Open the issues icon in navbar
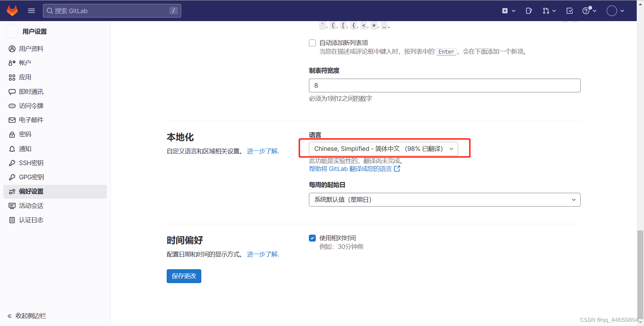Viewport: 644px width, 326px height. (x=529, y=11)
